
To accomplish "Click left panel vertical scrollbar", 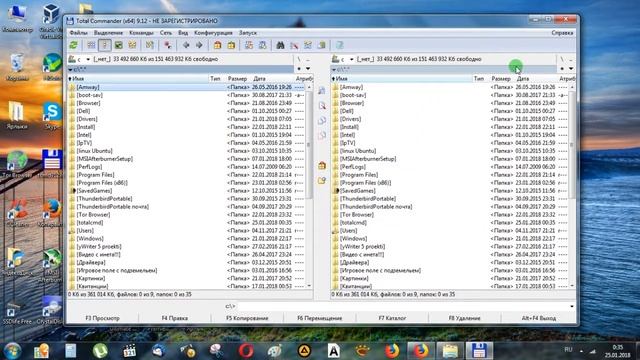I will (x=309, y=186).
